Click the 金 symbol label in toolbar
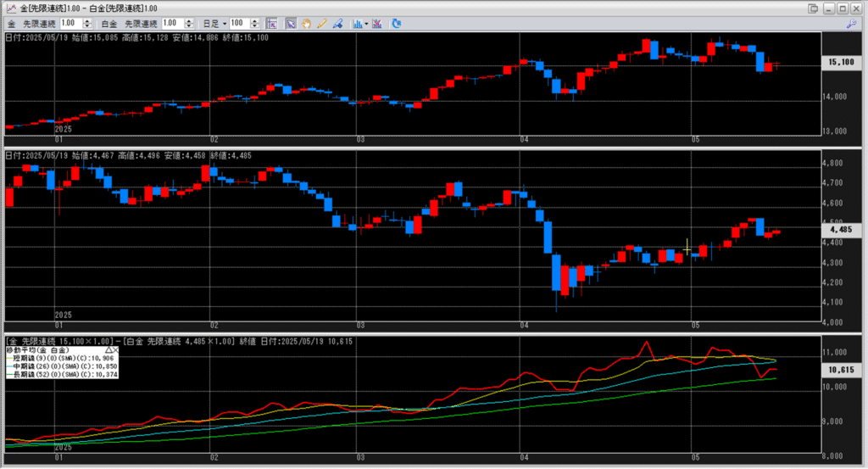 click(x=12, y=24)
